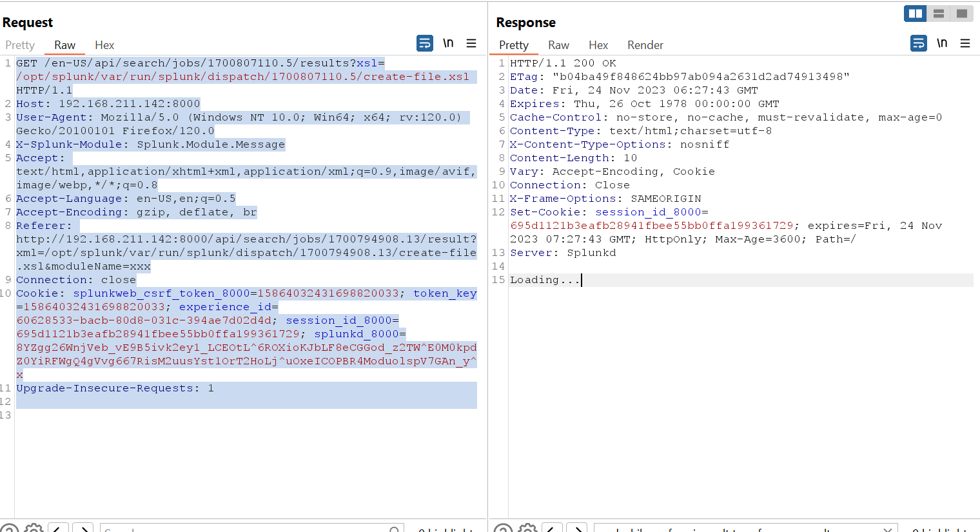Open Response search settings gear icon
Image resolution: width=980 pixels, height=532 pixels.
pyautogui.click(x=527, y=529)
